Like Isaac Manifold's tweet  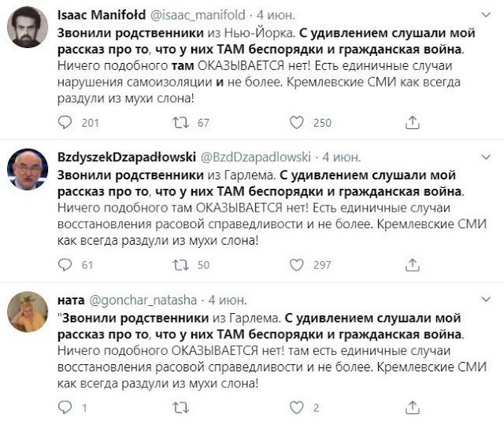pyautogui.click(x=297, y=122)
